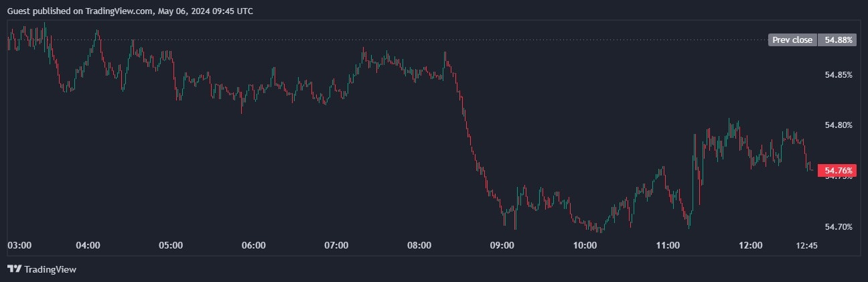Viewport: 868px width, 282px height.
Task: Click the 12:00 time axis marker
Action: (750, 246)
